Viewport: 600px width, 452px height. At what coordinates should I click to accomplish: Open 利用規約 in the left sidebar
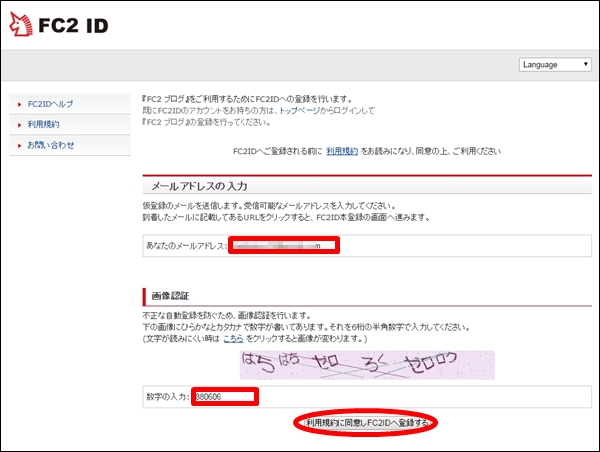pyautogui.click(x=43, y=124)
